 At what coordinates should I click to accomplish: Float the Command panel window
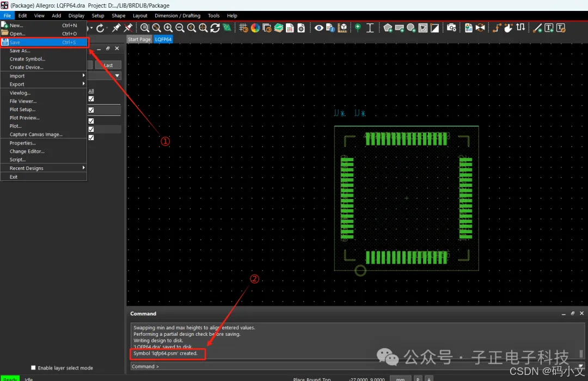(573, 313)
